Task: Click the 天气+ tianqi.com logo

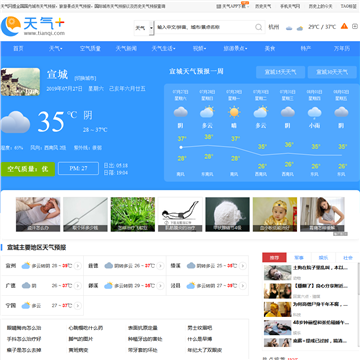Action: 33,26
